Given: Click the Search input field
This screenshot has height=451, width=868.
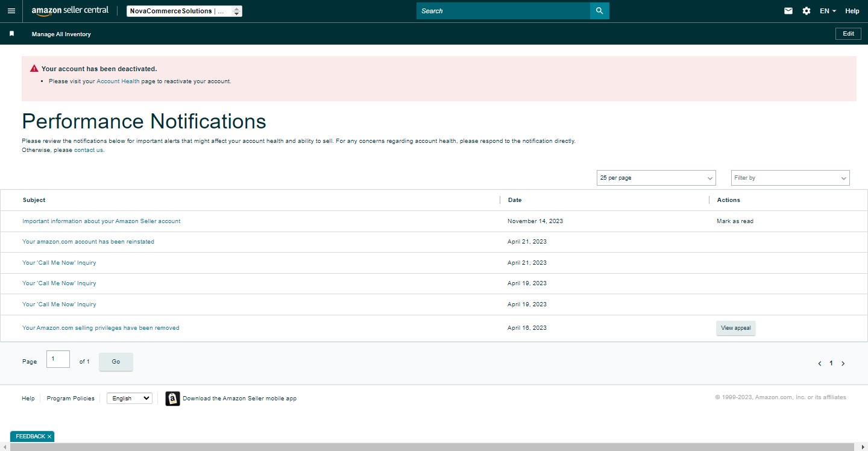Looking at the screenshot, I should point(503,11).
